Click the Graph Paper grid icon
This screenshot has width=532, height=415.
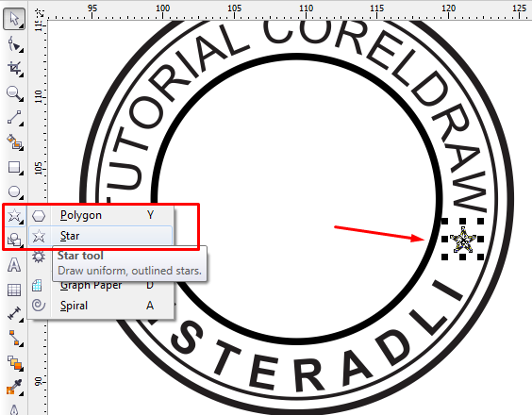point(37,286)
